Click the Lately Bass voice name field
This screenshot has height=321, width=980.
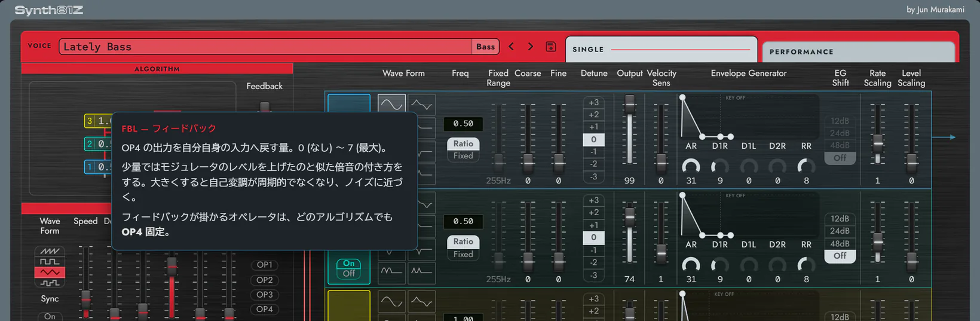[x=265, y=47]
